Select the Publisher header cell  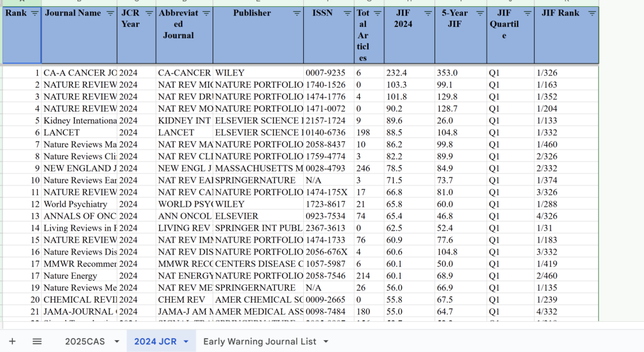(258, 35)
